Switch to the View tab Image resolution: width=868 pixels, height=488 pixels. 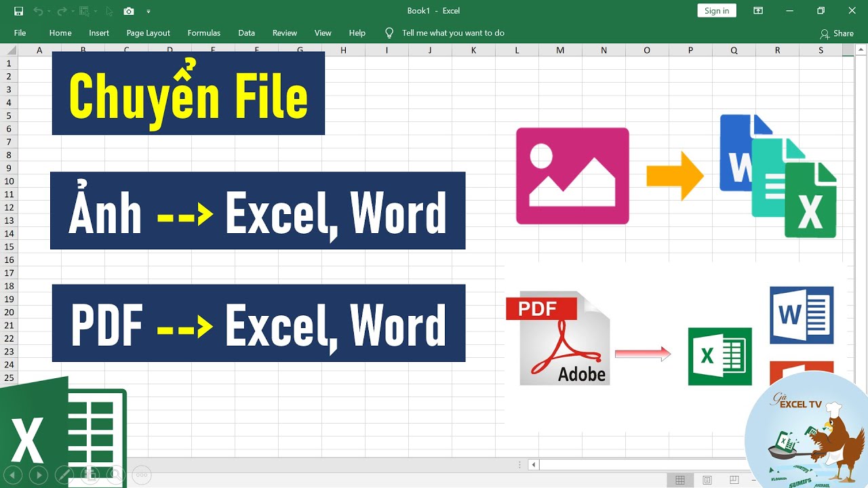click(x=323, y=33)
